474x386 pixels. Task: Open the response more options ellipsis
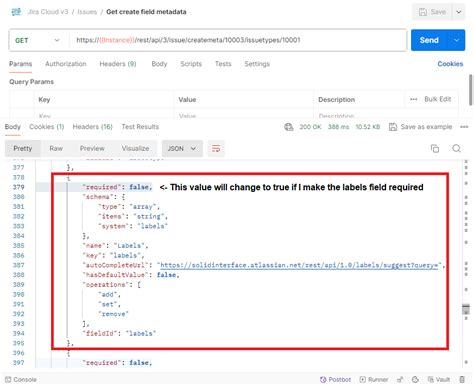pos(464,127)
